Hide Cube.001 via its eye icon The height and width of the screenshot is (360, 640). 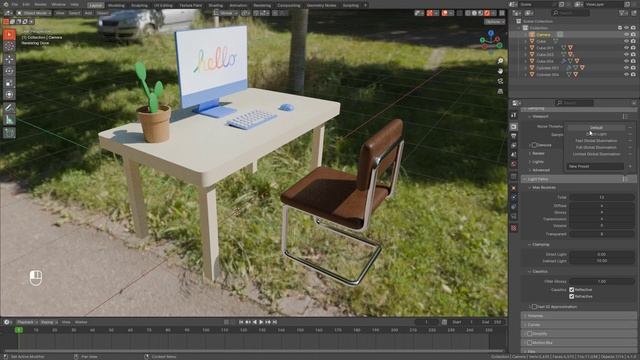click(x=627, y=48)
